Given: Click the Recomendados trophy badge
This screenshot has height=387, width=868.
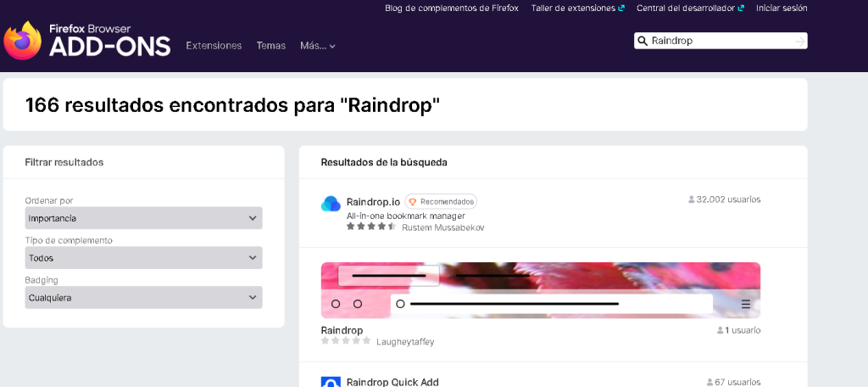Looking at the screenshot, I should pyautogui.click(x=441, y=202).
